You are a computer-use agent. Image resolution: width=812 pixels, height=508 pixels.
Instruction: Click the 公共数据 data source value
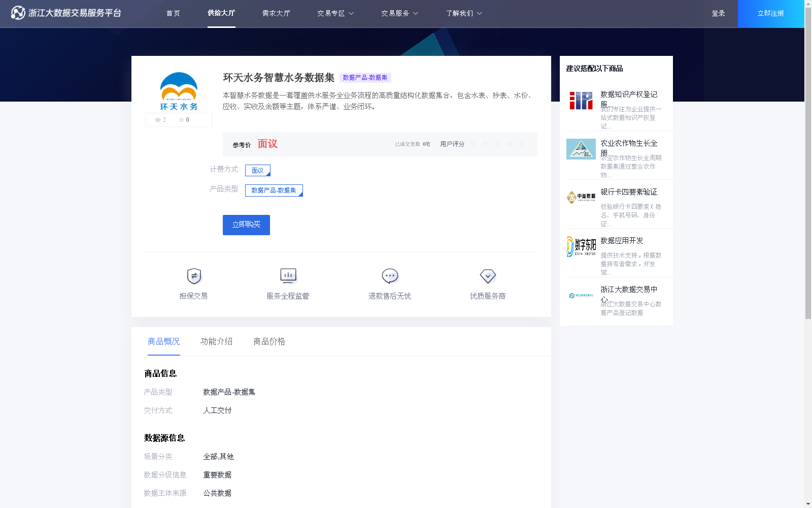[217, 493]
